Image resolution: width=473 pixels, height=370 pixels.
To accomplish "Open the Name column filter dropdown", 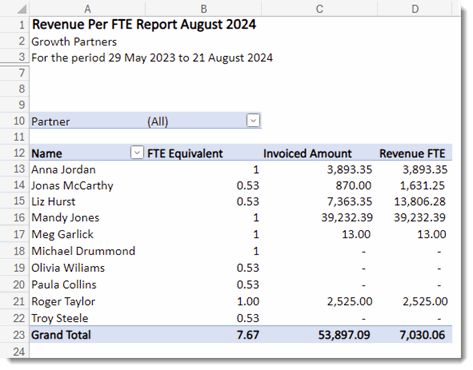I will 137,153.
